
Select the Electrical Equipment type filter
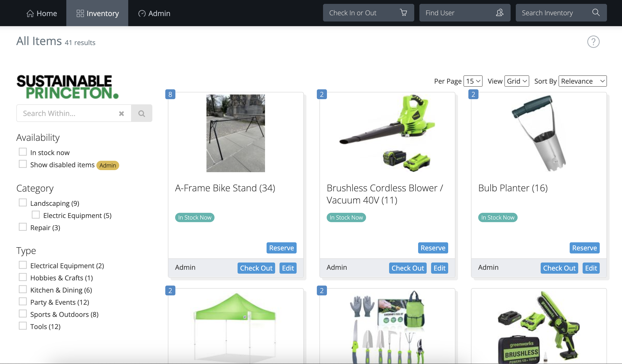23,265
